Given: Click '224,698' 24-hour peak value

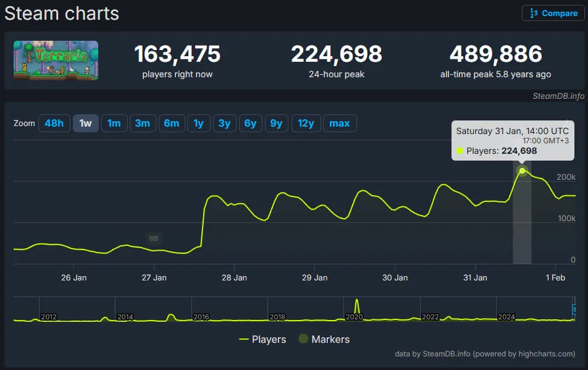Looking at the screenshot, I should click(x=337, y=54).
